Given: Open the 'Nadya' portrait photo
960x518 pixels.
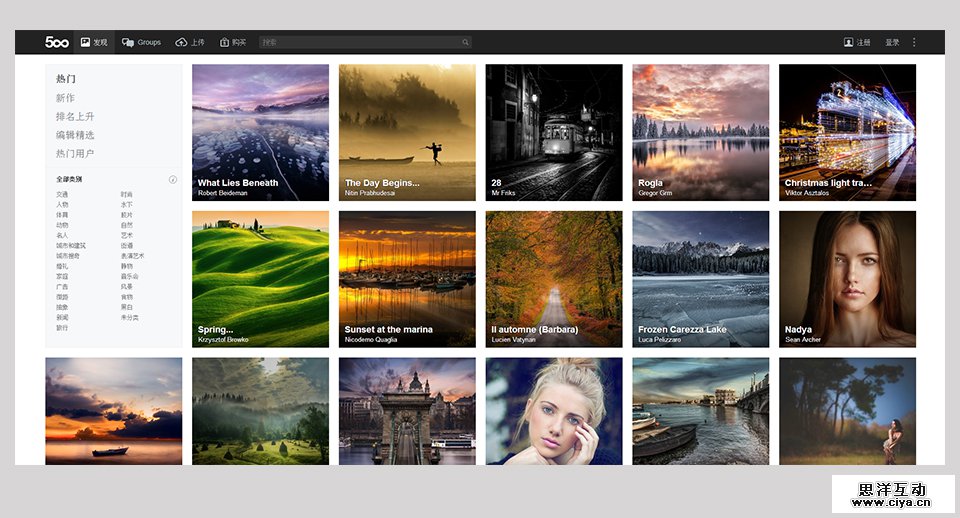Looking at the screenshot, I should click(847, 278).
